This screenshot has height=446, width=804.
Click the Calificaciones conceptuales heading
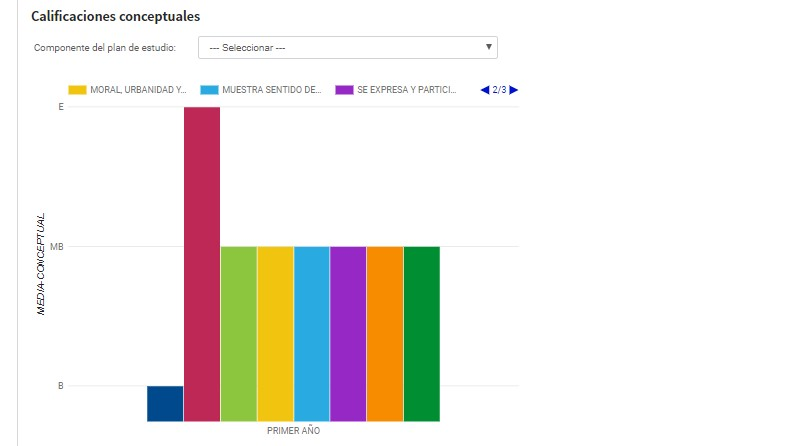(x=115, y=17)
